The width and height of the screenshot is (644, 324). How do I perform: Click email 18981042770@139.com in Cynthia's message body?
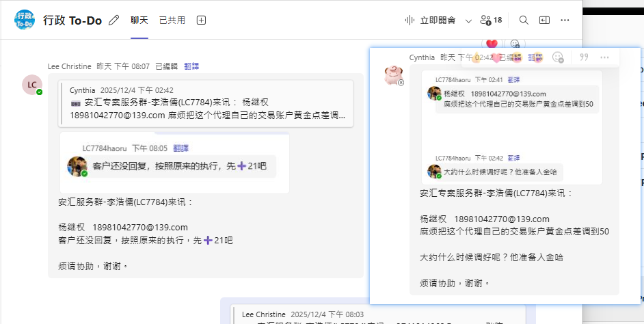coord(502,219)
